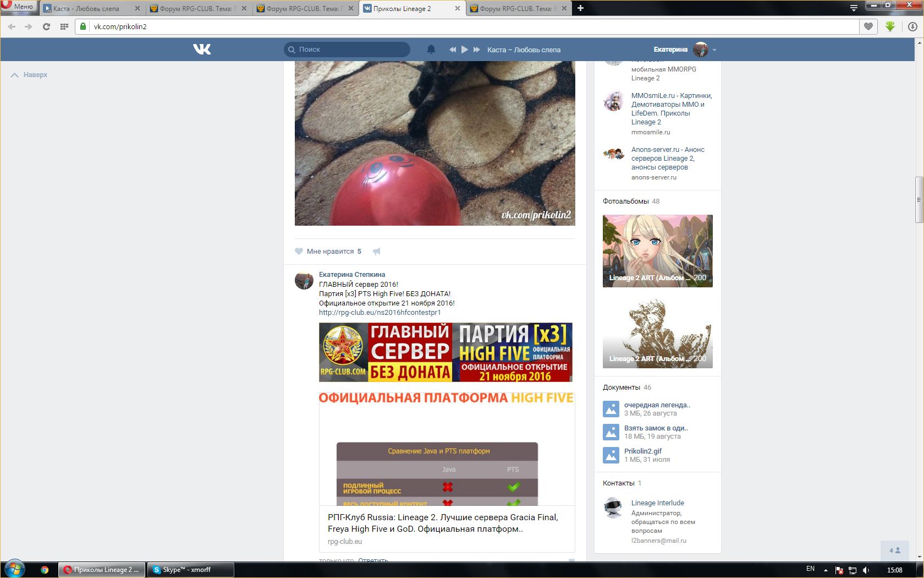Go forward to the next page
924x578 pixels.
29,26
